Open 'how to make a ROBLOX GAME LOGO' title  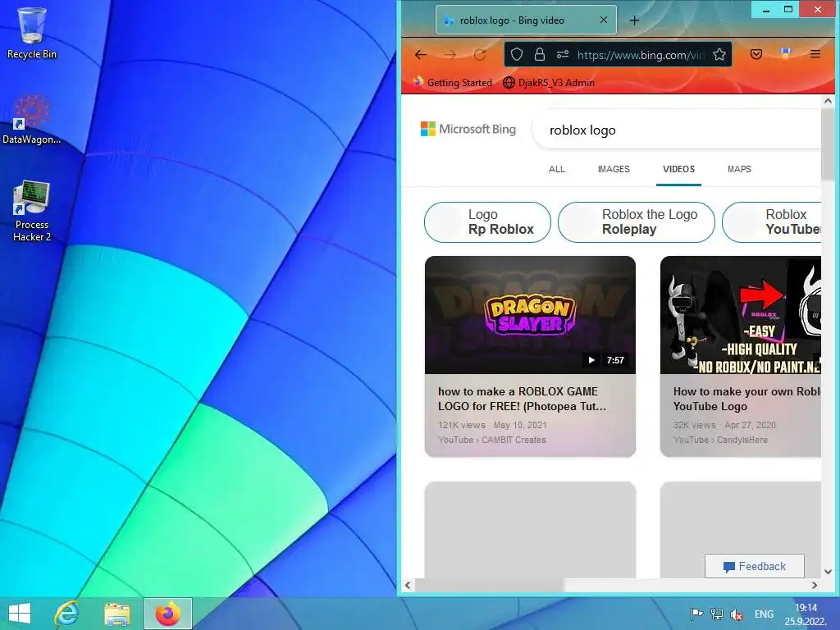pyautogui.click(x=523, y=399)
